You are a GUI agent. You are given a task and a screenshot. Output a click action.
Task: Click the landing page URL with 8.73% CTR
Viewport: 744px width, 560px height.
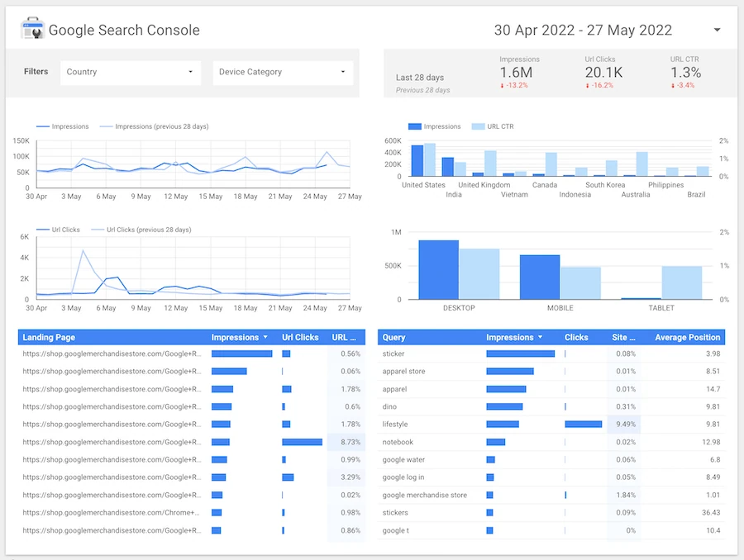coord(112,442)
